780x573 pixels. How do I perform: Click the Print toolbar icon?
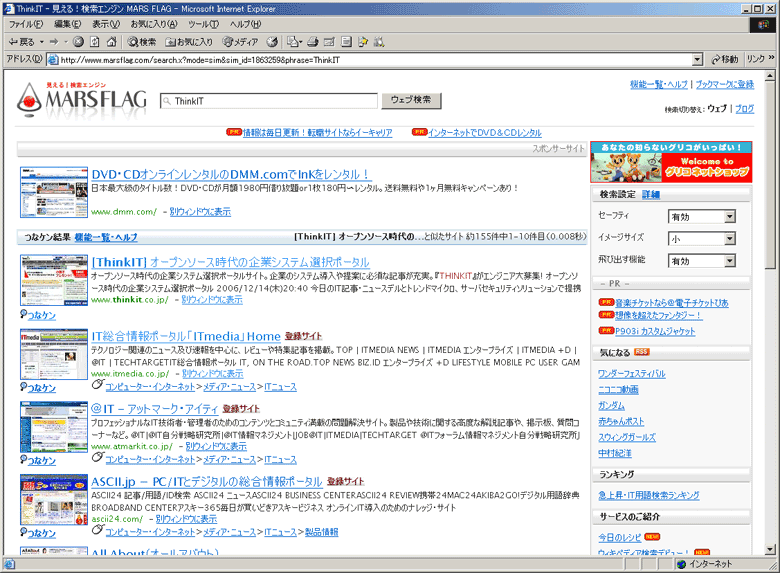313,42
